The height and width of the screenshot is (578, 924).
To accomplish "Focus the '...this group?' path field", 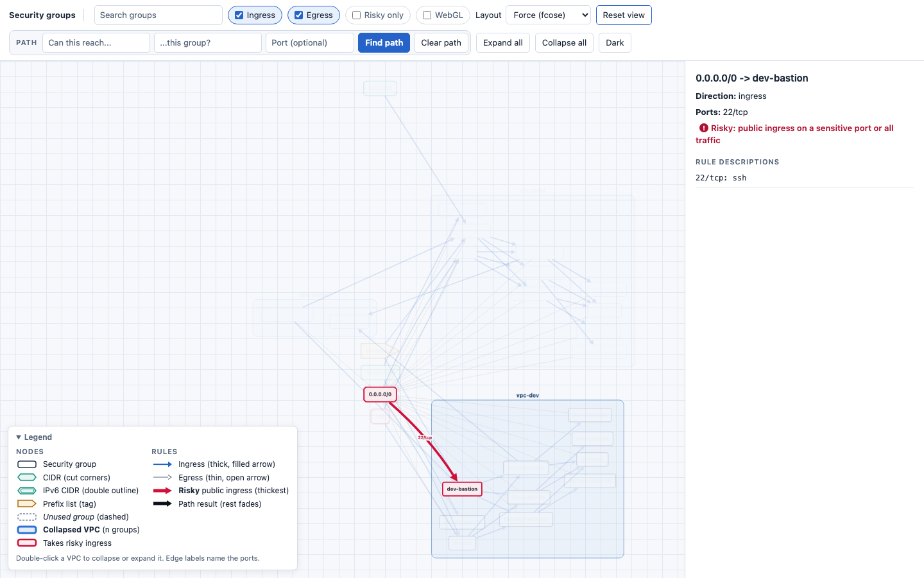I will 208,43.
